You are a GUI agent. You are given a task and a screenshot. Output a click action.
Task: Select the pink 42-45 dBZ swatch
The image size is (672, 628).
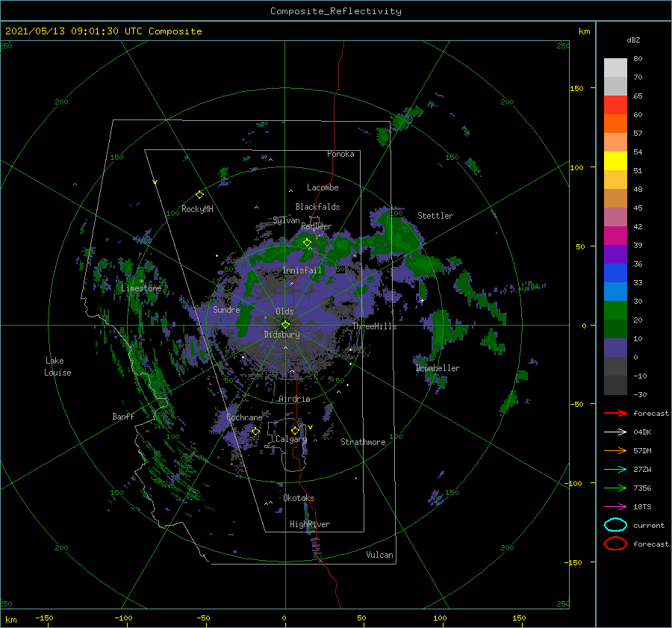point(615,217)
